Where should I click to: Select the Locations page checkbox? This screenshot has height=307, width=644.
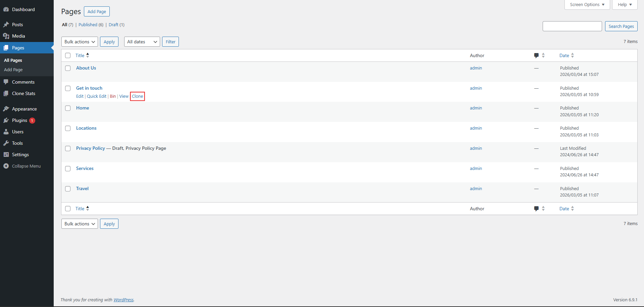pos(68,128)
